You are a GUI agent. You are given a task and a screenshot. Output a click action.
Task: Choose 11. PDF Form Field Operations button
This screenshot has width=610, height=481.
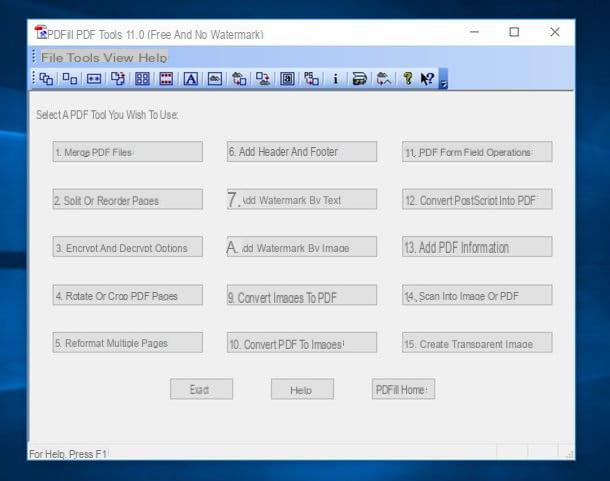coord(477,152)
